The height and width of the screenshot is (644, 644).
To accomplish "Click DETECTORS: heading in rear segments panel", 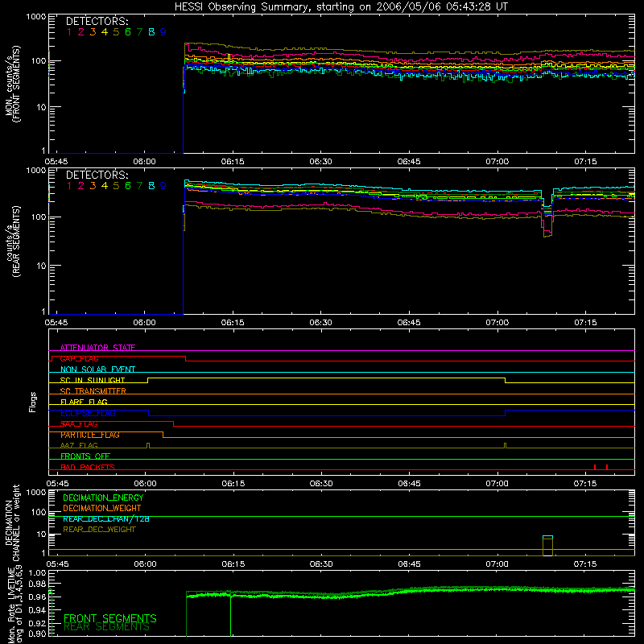I will [x=97, y=175].
